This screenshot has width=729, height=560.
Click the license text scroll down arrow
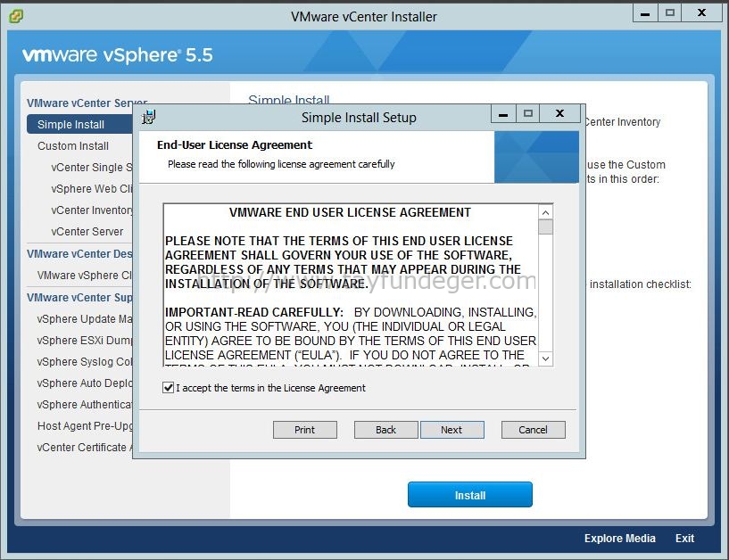(x=546, y=358)
